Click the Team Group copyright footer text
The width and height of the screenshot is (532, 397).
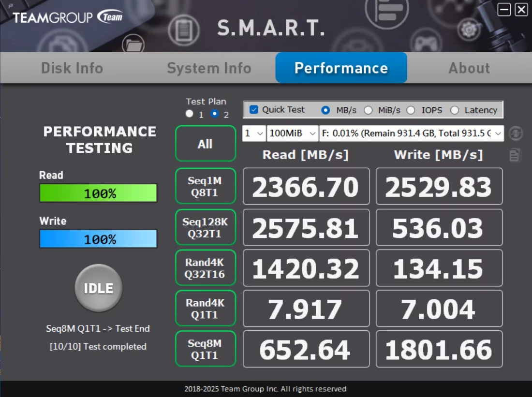coord(266,389)
